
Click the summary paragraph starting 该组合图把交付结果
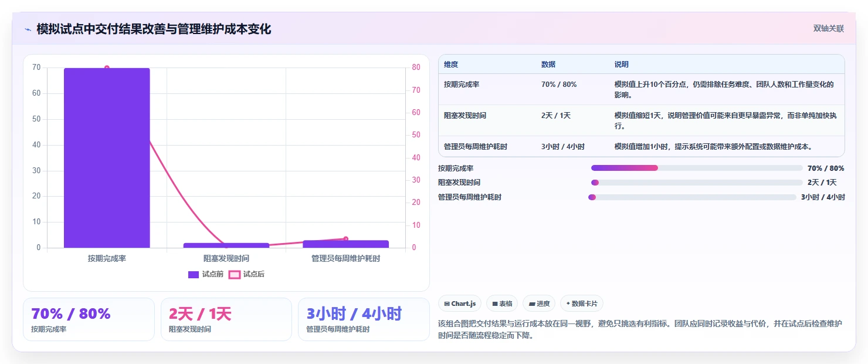640,330
